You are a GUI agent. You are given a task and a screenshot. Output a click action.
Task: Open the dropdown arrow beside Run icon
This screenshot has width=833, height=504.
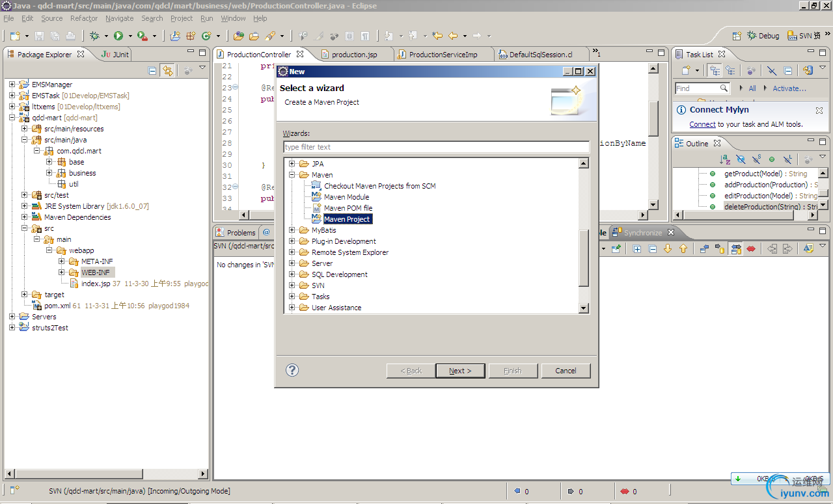pyautogui.click(x=130, y=36)
